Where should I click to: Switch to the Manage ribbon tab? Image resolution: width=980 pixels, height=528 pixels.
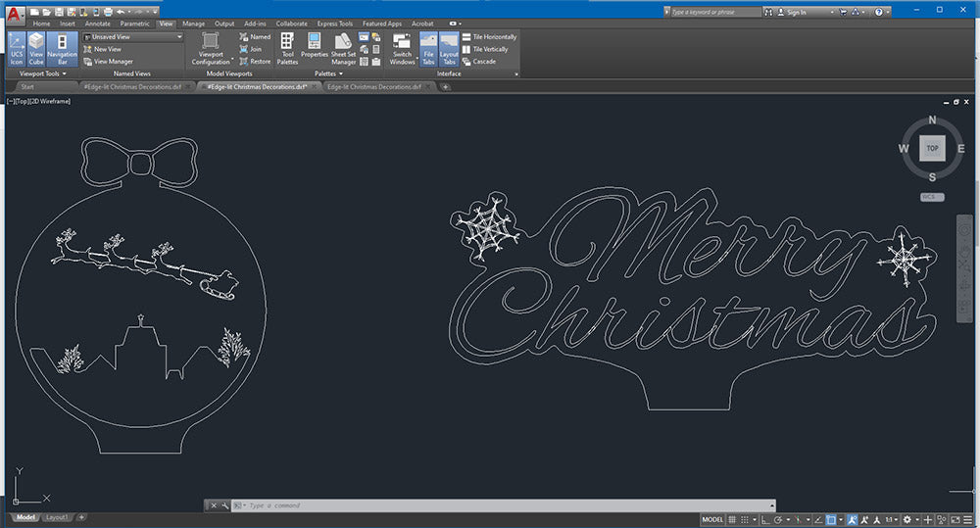tap(194, 24)
